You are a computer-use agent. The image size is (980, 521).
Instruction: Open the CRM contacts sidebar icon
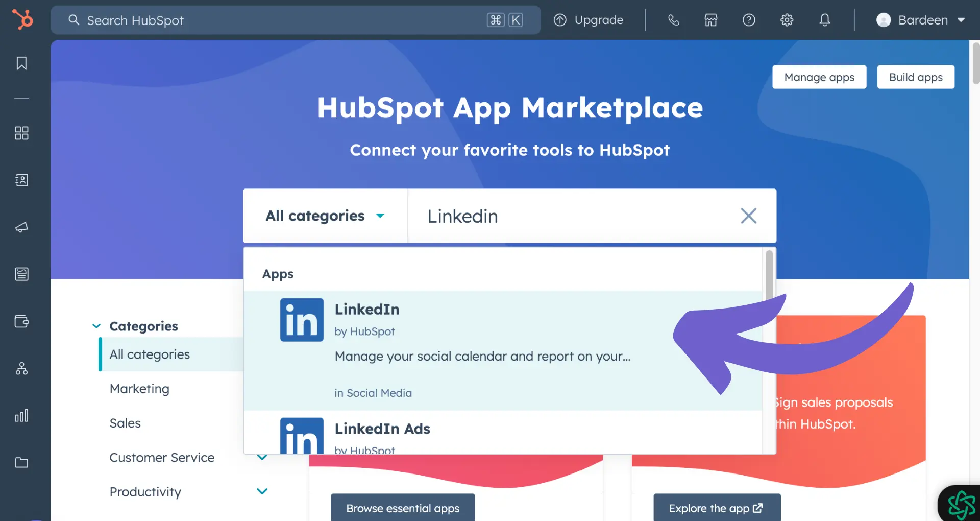21,180
